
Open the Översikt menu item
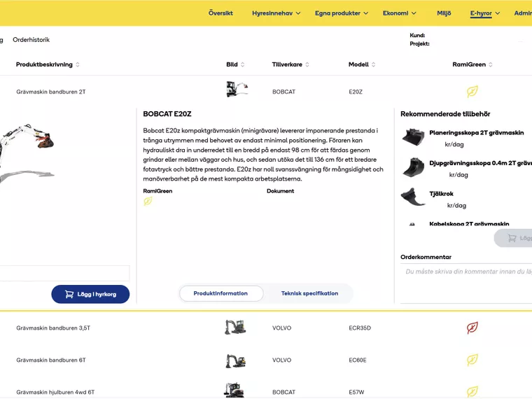[x=220, y=13]
